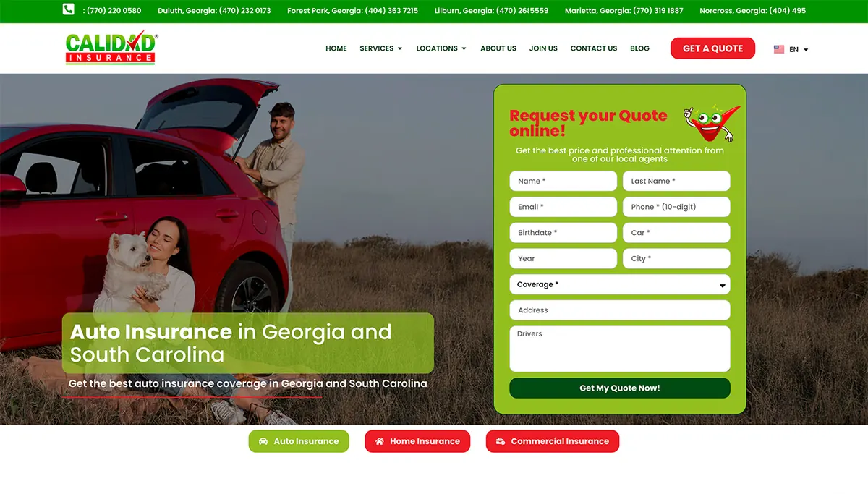Open the Contact Us page
The width and height of the screenshot is (868, 494).
[x=594, y=48]
